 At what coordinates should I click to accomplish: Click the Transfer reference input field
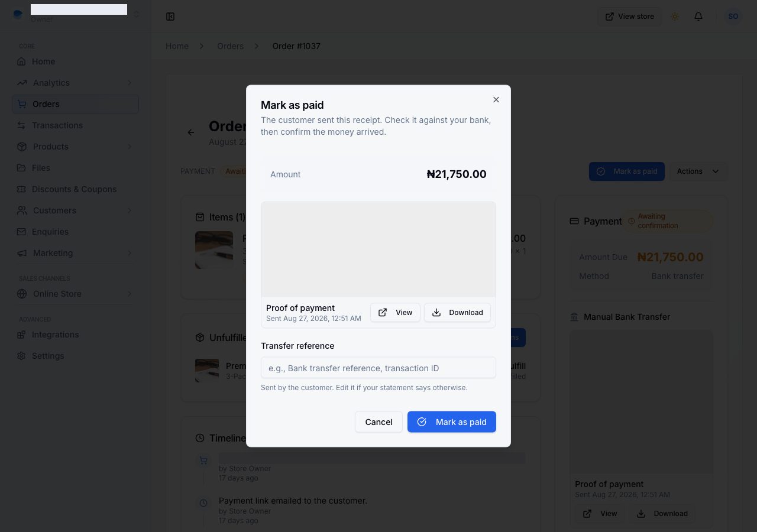tap(378, 368)
